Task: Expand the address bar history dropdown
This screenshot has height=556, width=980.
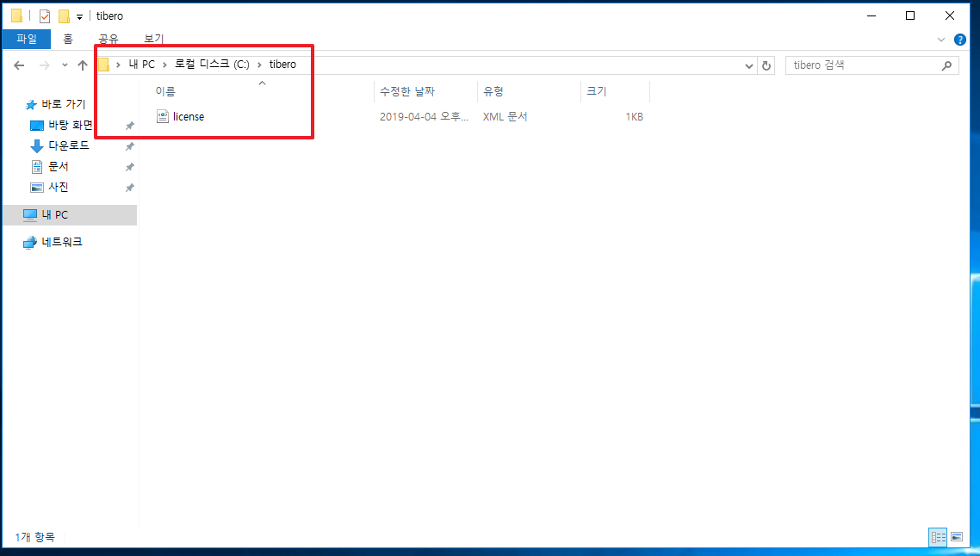Action: click(x=748, y=65)
